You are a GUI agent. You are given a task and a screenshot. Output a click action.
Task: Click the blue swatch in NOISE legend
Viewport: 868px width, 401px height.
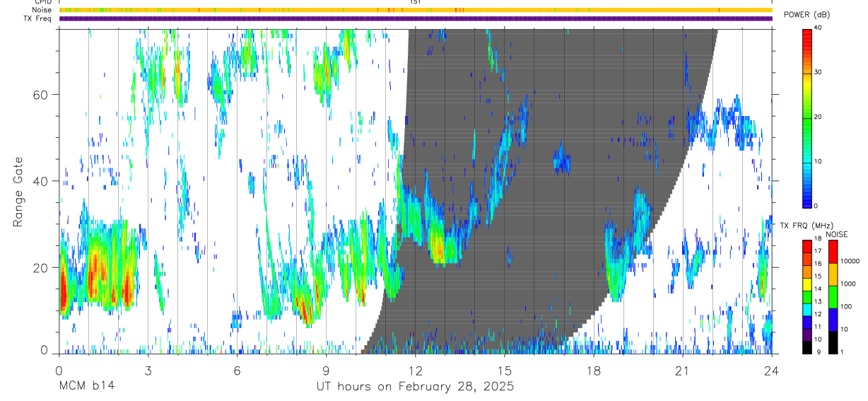832,319
